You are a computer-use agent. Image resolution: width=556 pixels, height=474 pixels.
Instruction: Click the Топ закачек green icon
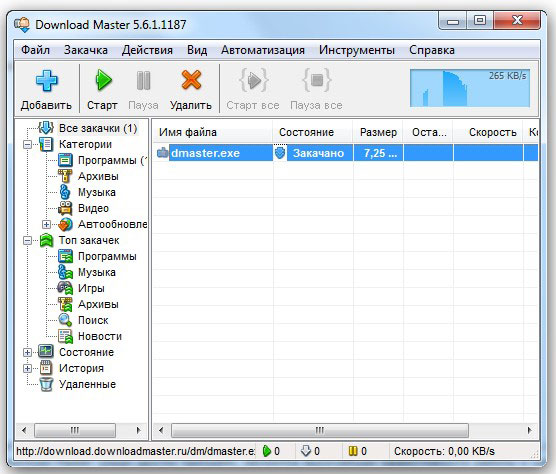point(46,240)
